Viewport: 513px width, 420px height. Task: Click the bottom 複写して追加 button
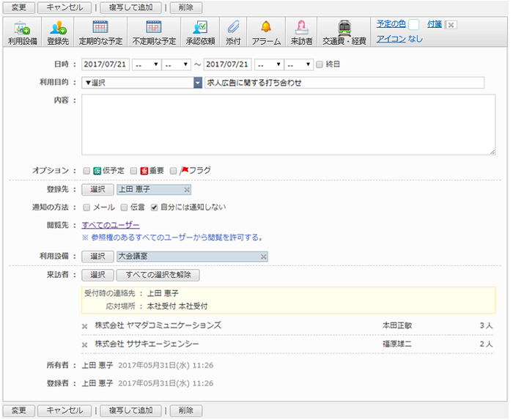(x=130, y=410)
